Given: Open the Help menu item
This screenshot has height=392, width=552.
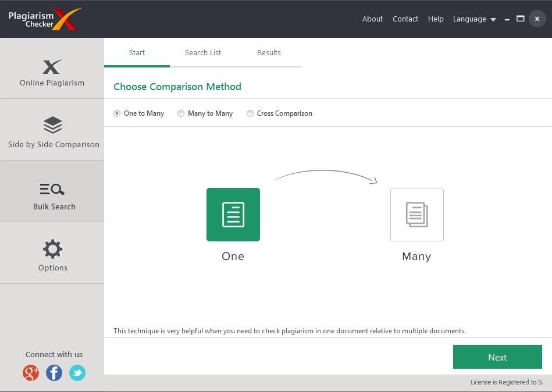Looking at the screenshot, I should (436, 19).
